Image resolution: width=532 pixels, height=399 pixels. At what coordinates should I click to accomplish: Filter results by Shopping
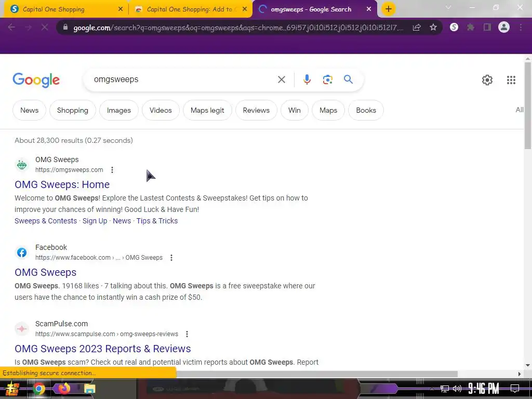pos(73,110)
